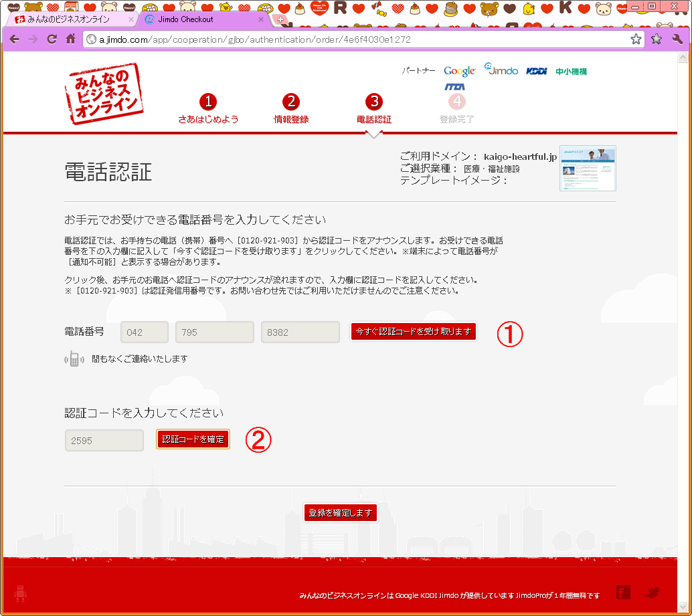Reload the page with the browser refresh button

click(x=52, y=39)
